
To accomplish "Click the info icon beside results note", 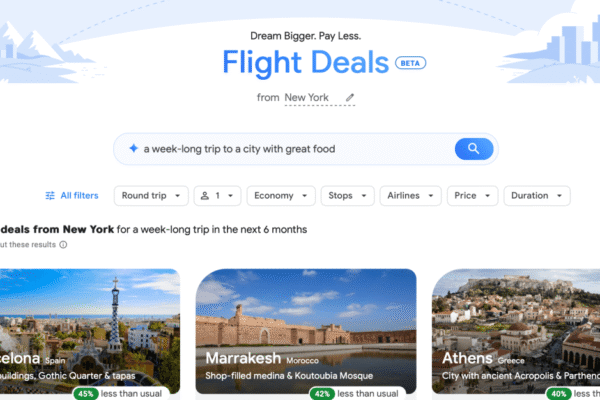I will tap(63, 245).
